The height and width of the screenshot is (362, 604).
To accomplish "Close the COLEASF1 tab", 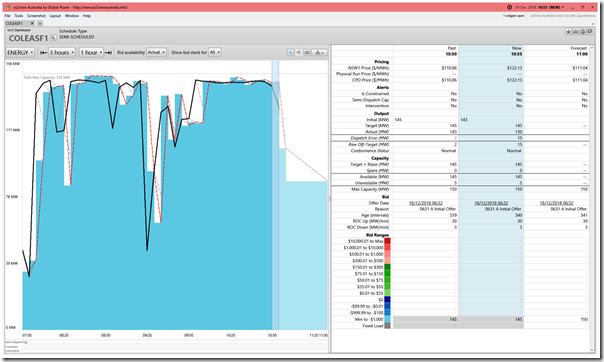I will click(32, 23).
